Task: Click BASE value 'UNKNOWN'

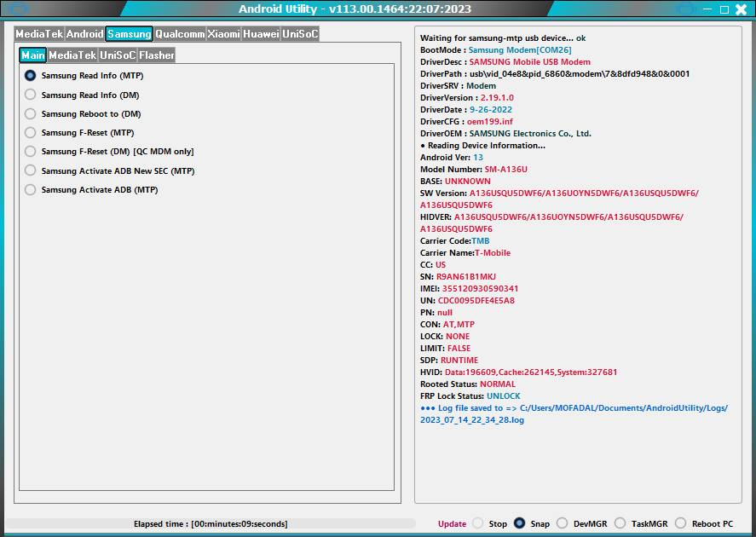Action: point(467,182)
